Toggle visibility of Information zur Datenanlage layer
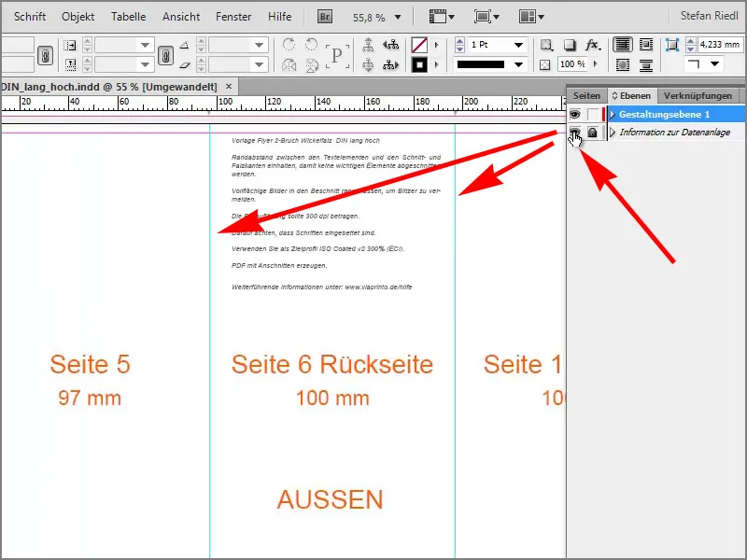The height and width of the screenshot is (560, 747). 575,133
